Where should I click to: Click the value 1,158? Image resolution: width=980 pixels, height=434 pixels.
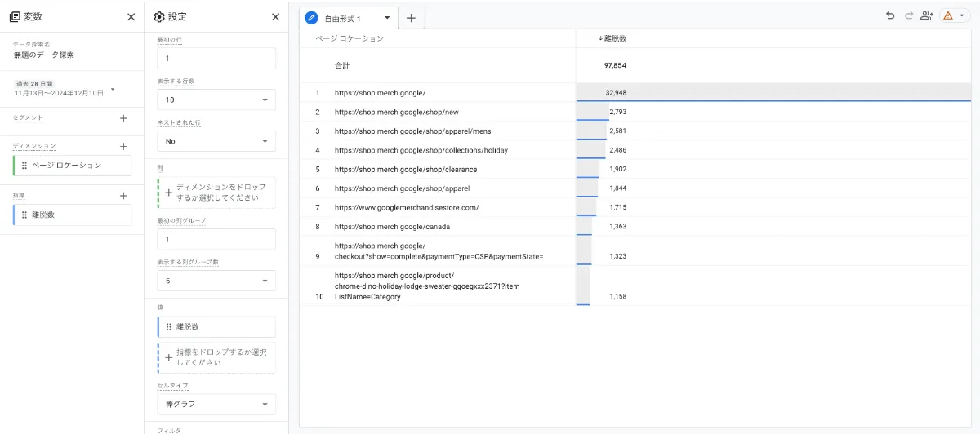[618, 297]
